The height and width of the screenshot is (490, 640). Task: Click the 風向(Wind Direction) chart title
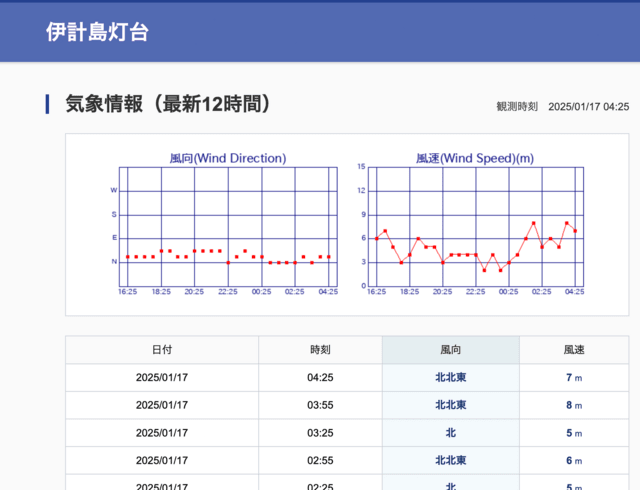click(x=228, y=158)
